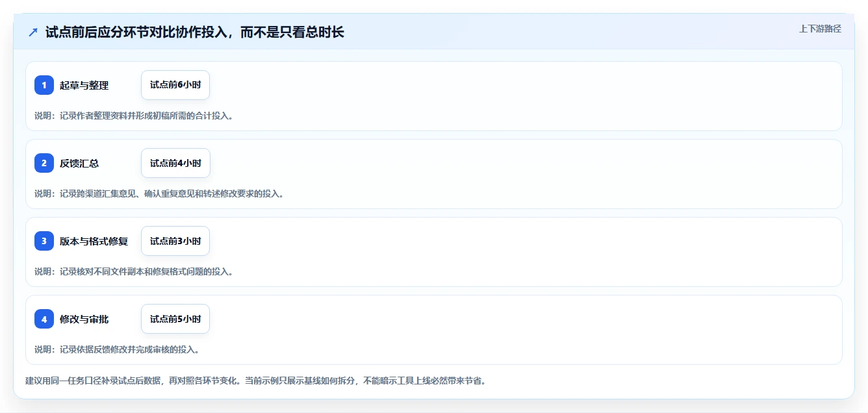This screenshot has height=413, width=868.
Task: Click the 试点前5小时 chip
Action: [175, 319]
